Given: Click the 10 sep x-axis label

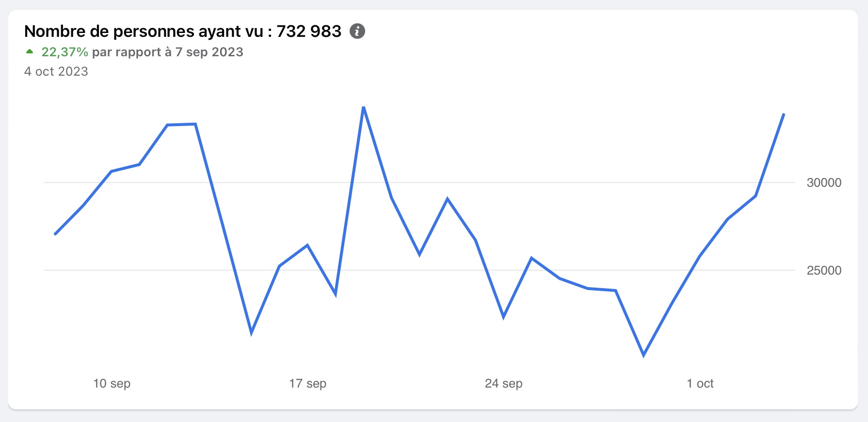Looking at the screenshot, I should click(112, 383).
